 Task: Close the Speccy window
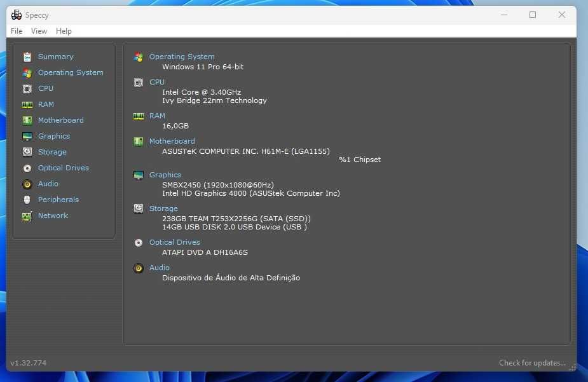pyautogui.click(x=561, y=15)
